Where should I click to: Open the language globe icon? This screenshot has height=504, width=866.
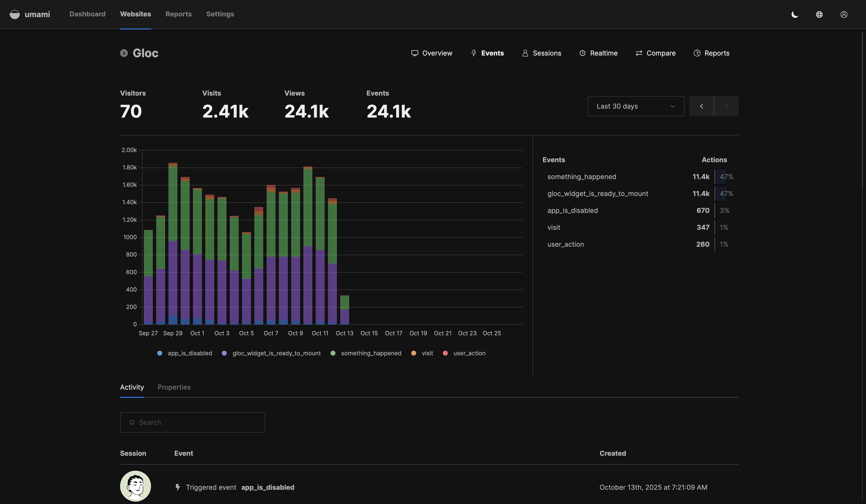(819, 14)
